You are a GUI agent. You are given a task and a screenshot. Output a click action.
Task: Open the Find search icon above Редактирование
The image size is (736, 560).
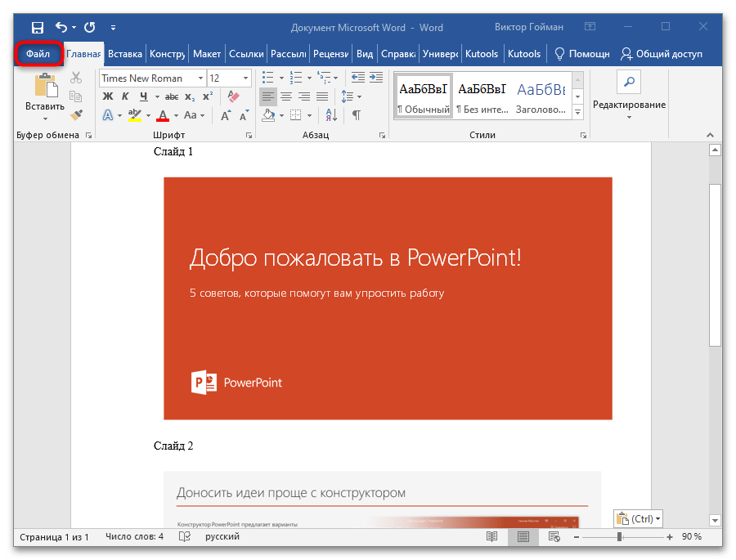(x=629, y=82)
